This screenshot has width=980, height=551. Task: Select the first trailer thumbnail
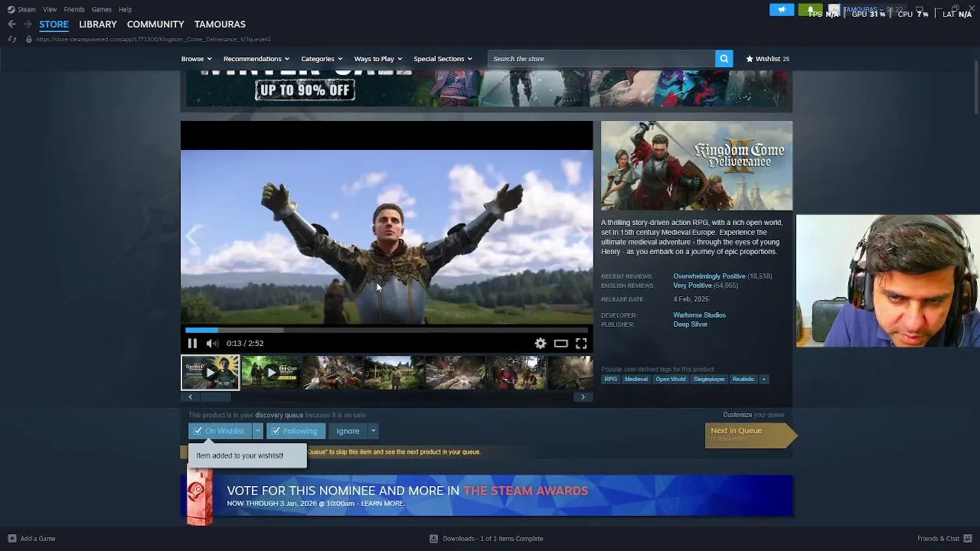pyautogui.click(x=210, y=373)
